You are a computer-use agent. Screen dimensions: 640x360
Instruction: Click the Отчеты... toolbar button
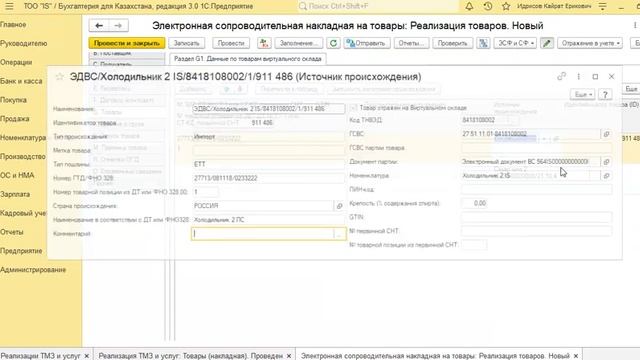pyautogui.click(x=411, y=43)
